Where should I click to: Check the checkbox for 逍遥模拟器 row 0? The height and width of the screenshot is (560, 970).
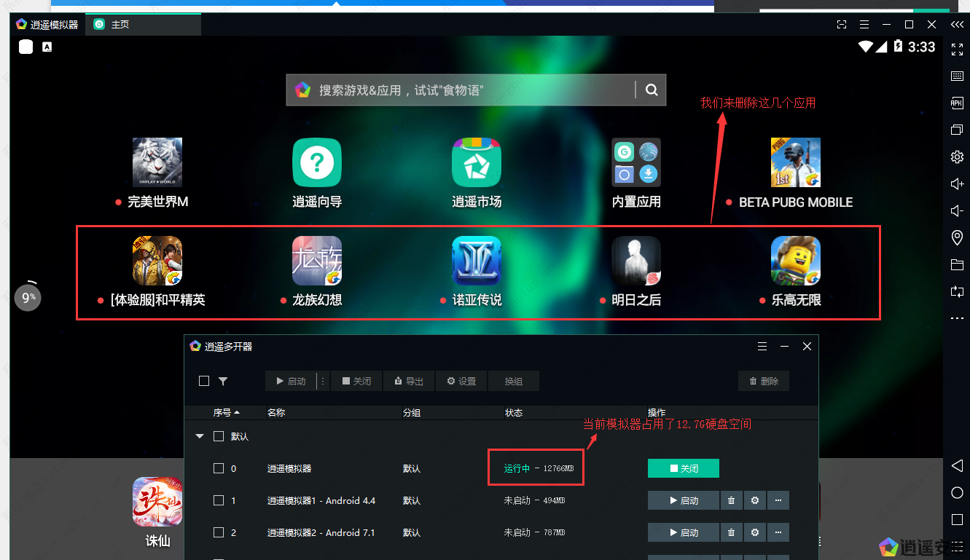[219, 468]
